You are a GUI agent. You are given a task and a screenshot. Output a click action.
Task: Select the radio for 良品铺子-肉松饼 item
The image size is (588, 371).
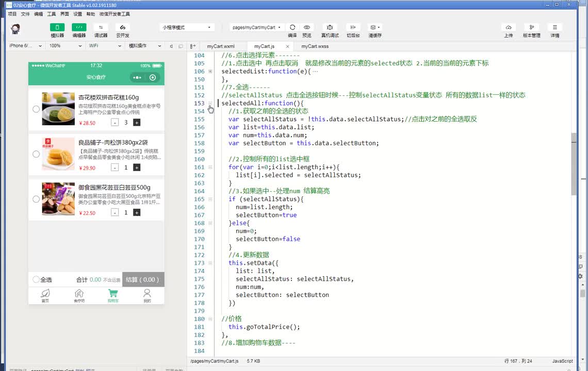[36, 154]
